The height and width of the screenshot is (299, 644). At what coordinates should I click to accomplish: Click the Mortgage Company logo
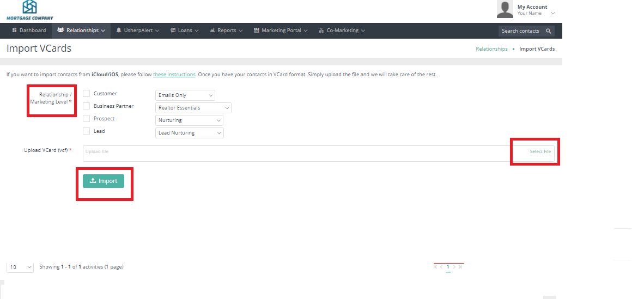click(x=29, y=10)
